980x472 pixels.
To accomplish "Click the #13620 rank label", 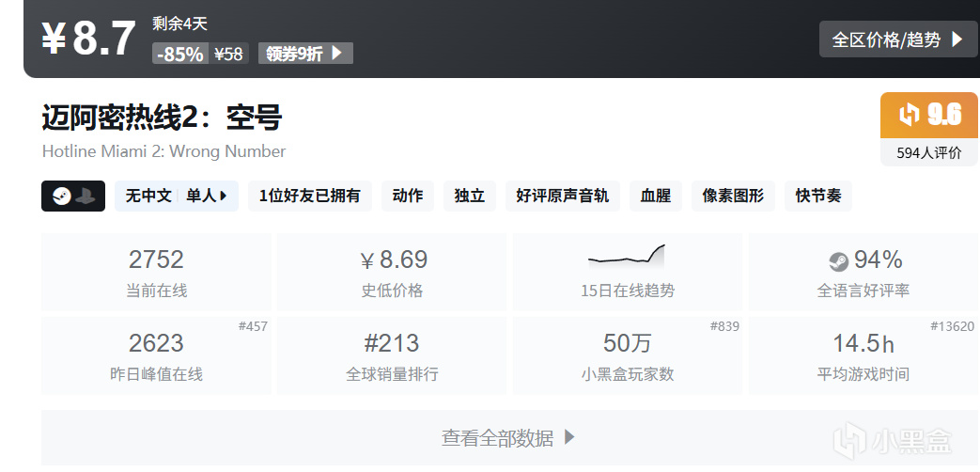I will [x=953, y=327].
